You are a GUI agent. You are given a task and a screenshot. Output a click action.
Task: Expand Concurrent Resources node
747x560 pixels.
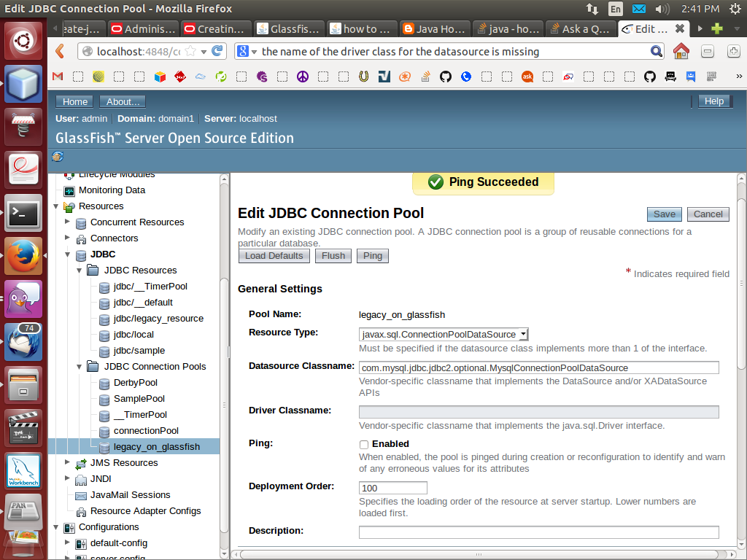(67, 222)
